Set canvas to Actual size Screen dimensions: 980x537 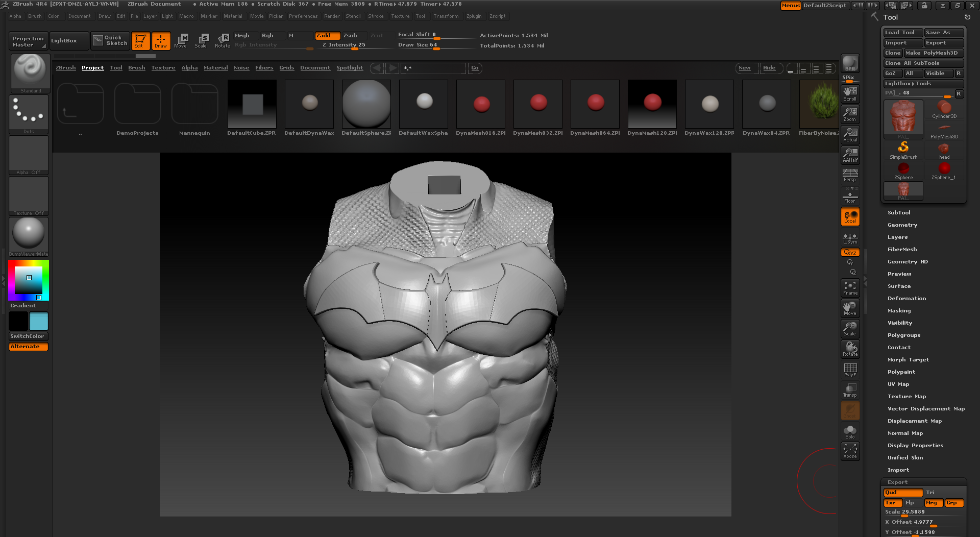(x=850, y=134)
